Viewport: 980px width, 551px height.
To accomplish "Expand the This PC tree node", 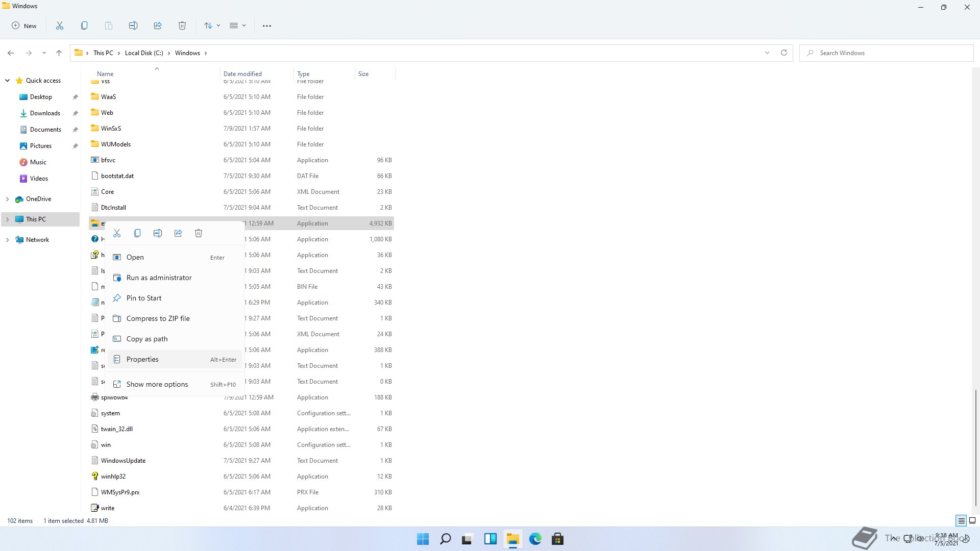I will pyautogui.click(x=7, y=219).
